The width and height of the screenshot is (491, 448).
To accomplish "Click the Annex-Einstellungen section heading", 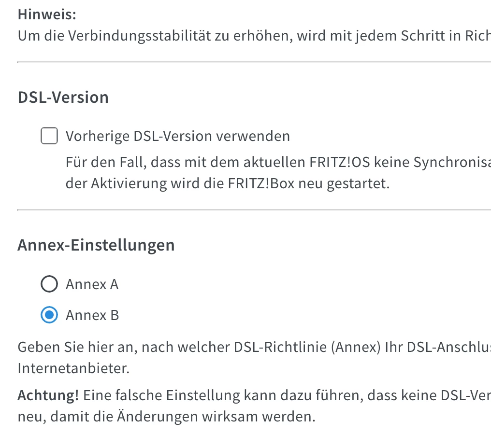I will click(96, 245).
